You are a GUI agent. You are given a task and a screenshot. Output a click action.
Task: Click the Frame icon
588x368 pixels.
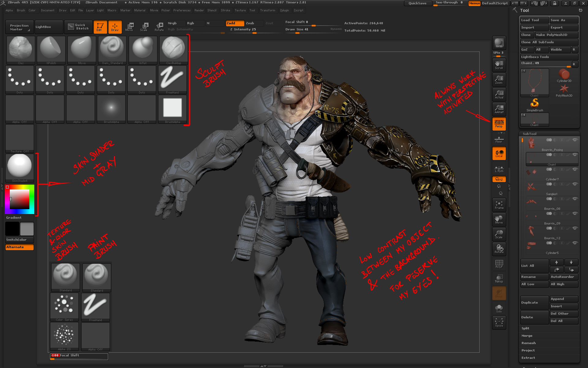pyautogui.click(x=499, y=205)
